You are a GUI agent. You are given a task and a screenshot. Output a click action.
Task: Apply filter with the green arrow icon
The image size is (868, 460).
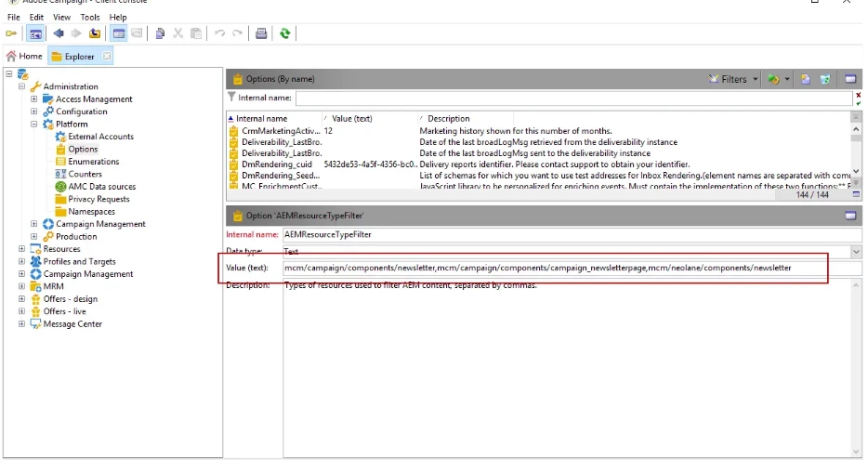pos(859,102)
